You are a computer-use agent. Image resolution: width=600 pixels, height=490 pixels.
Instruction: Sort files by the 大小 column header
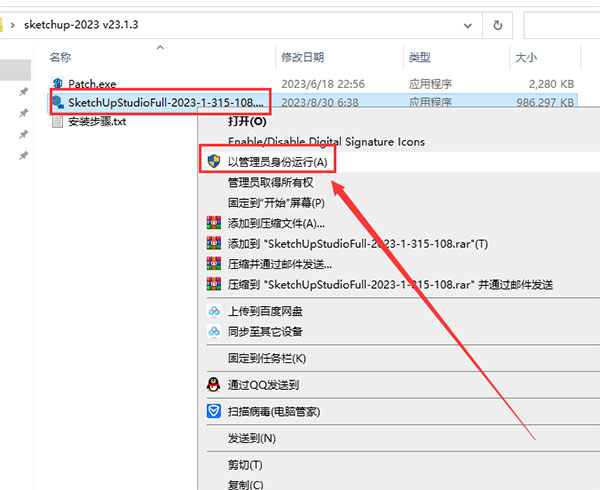click(525, 58)
